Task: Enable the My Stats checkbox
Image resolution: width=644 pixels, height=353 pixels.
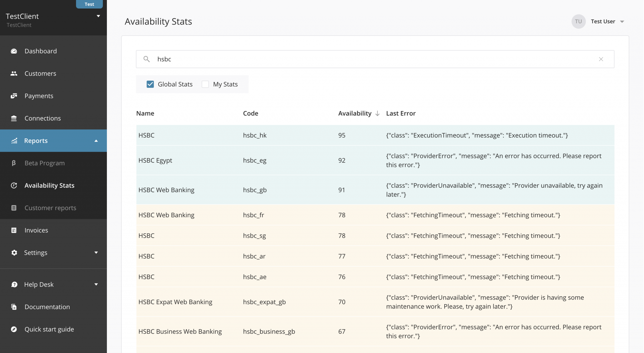Action: (x=205, y=84)
